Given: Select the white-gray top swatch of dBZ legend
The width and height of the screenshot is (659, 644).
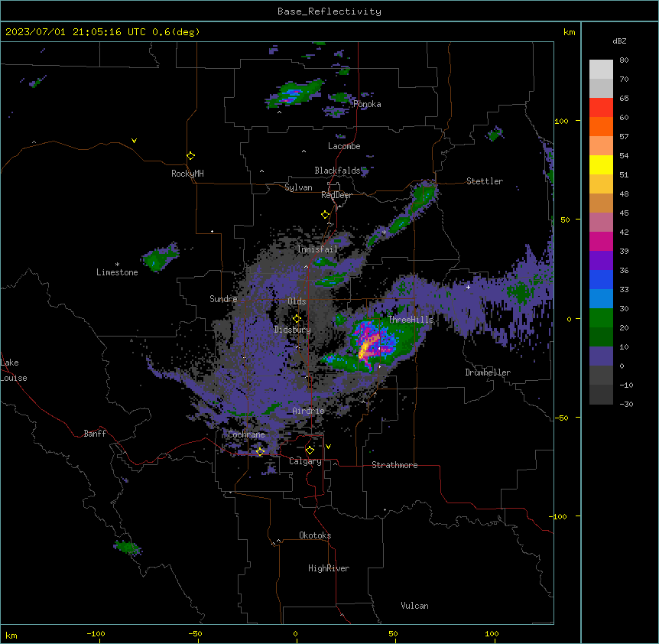Looking at the screenshot, I should click(601, 69).
